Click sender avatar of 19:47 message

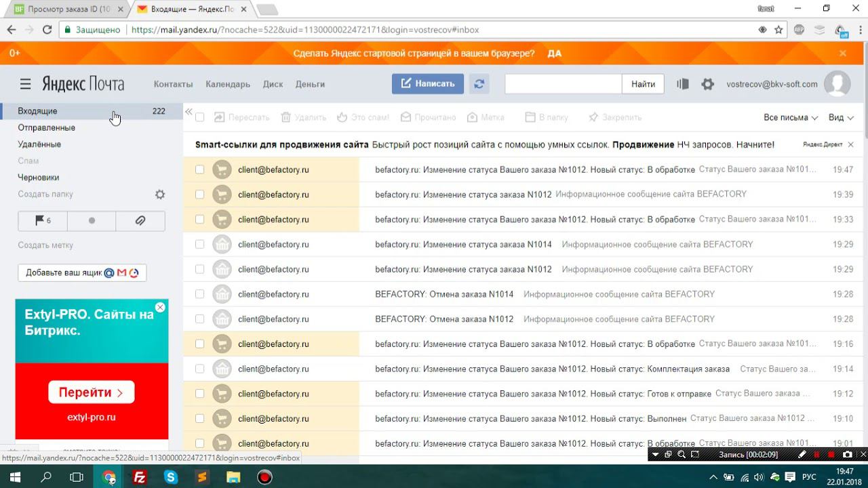point(222,169)
